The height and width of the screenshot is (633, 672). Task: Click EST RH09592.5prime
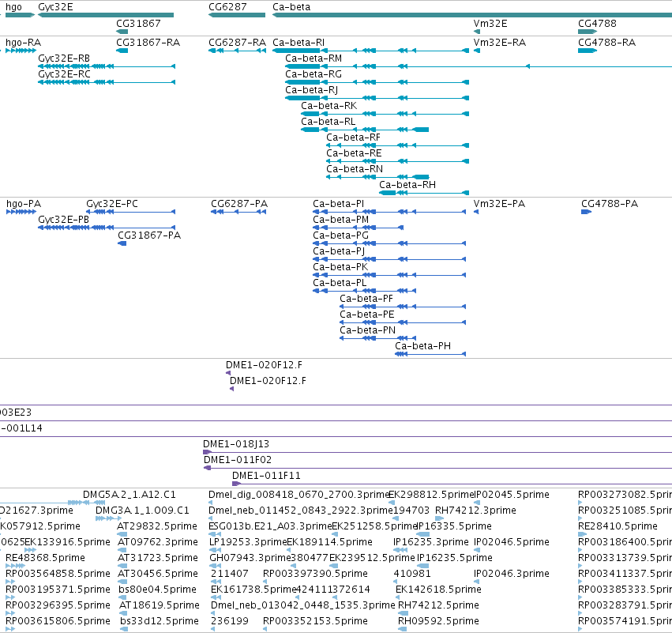click(402, 629)
